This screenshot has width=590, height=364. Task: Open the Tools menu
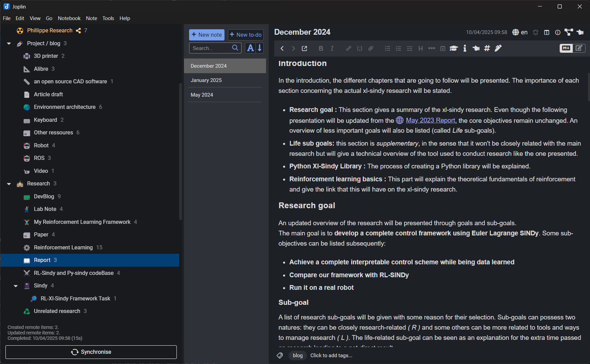(x=108, y=18)
